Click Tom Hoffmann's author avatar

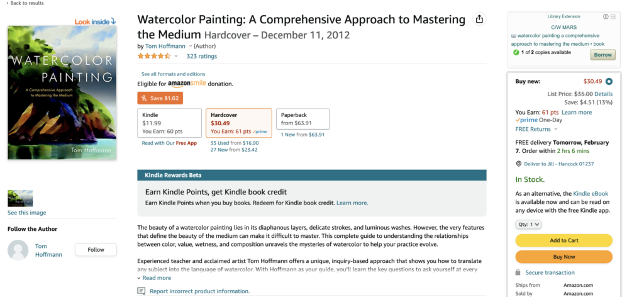(x=18, y=250)
